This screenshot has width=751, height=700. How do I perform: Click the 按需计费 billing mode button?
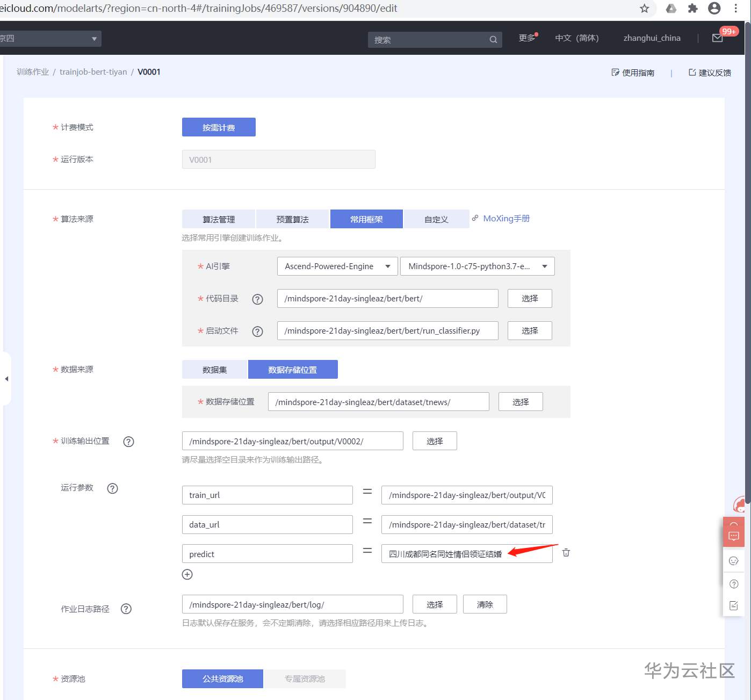pos(219,127)
